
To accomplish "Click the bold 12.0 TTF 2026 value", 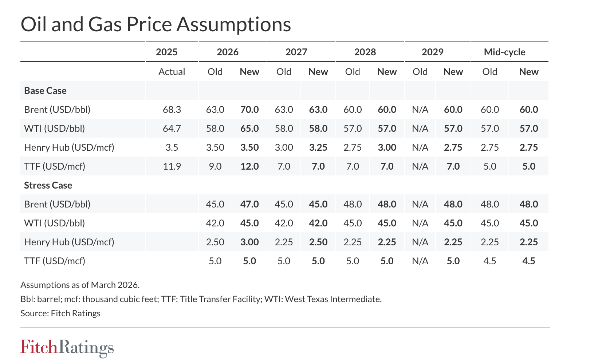I will pyautogui.click(x=249, y=166).
